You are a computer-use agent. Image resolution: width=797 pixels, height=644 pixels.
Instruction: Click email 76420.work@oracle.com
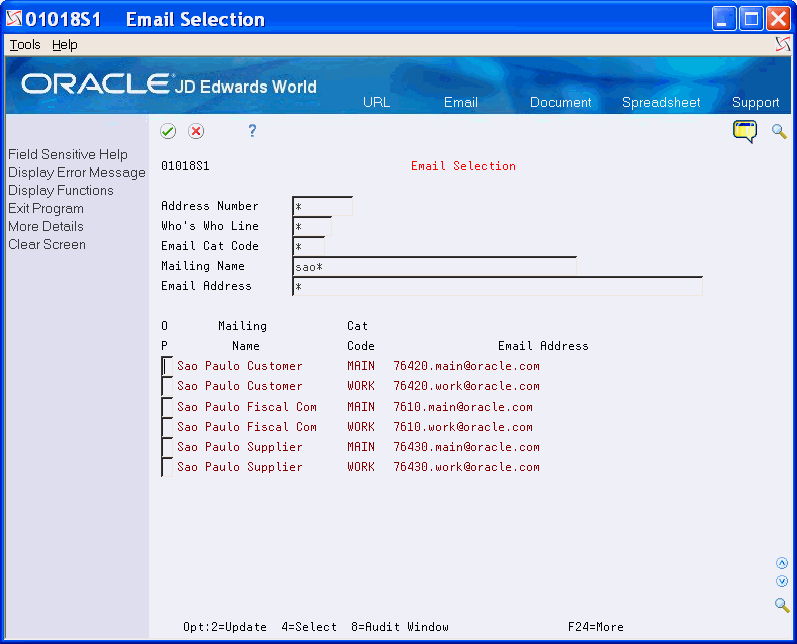tap(466, 386)
